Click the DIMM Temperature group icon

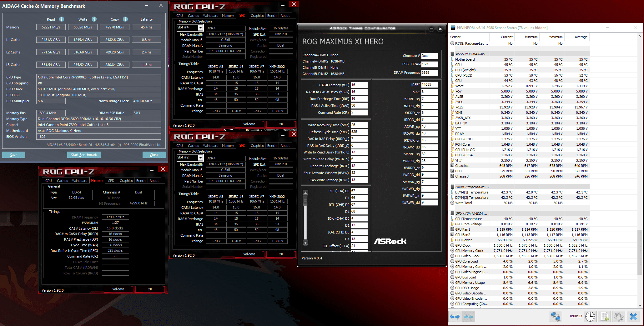452,187
